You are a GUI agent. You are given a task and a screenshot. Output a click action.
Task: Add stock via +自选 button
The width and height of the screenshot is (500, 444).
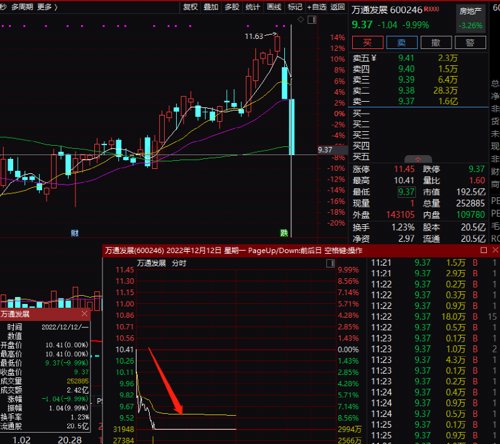[x=316, y=7]
